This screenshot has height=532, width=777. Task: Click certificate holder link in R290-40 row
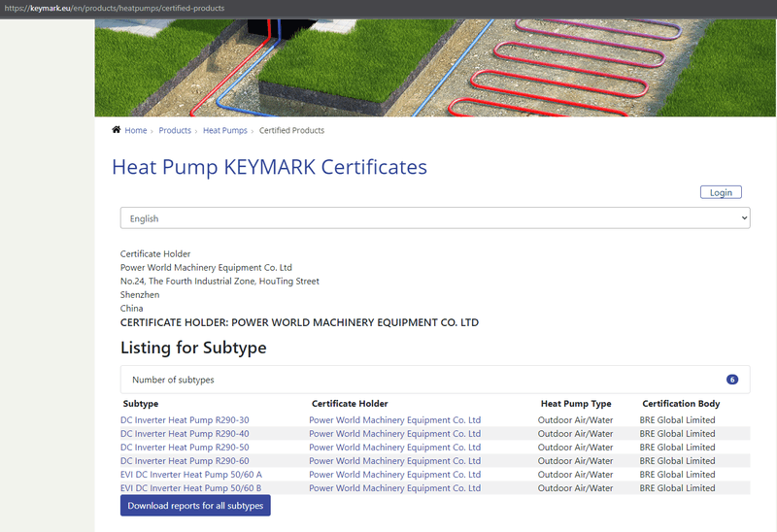(395, 433)
